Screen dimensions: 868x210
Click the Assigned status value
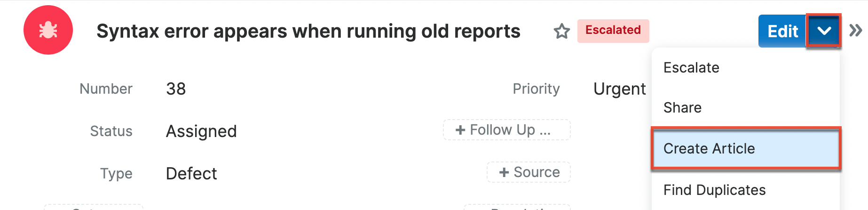click(201, 131)
